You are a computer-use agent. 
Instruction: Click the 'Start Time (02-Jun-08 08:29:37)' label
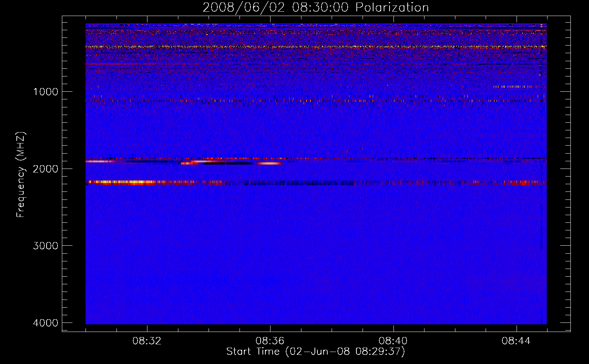point(316,352)
